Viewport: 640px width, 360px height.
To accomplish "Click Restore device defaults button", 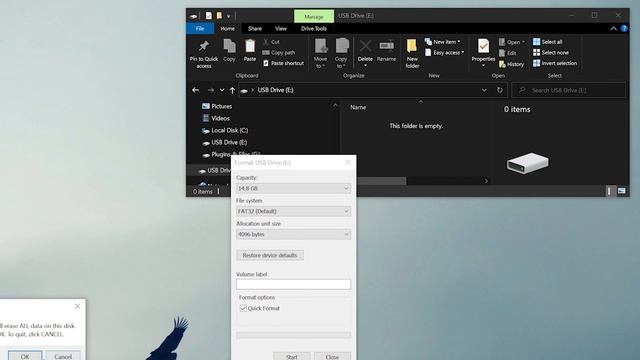I will click(x=270, y=255).
